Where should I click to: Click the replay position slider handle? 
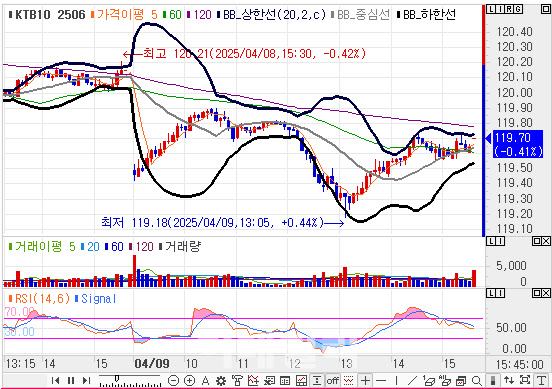tap(117, 378)
